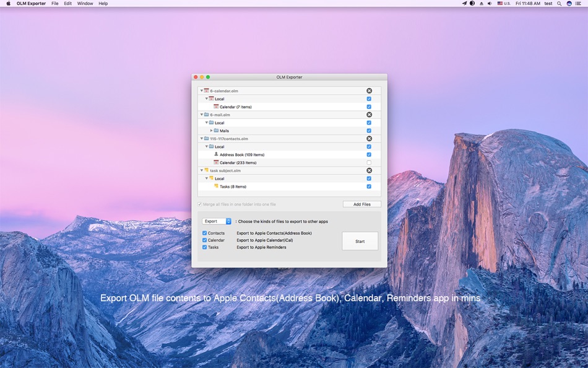Click the person icon beside Address Book
Viewport: 588px width, 368px height.
pos(216,154)
